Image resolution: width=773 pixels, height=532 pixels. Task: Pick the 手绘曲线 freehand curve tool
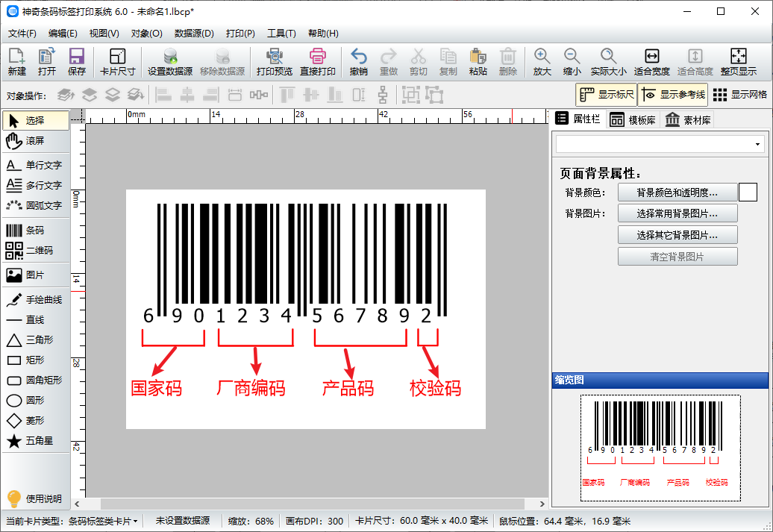(36, 300)
